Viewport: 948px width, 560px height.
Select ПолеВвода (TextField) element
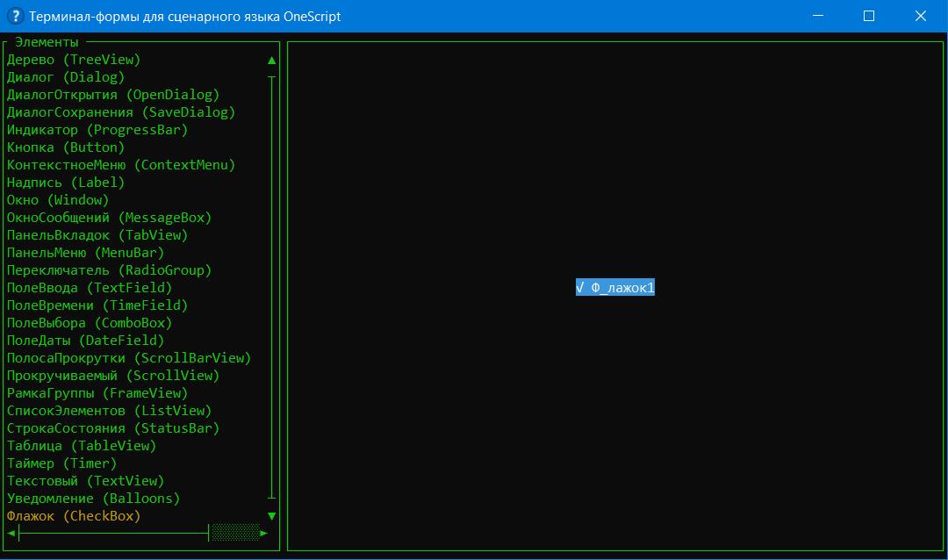(x=90, y=288)
